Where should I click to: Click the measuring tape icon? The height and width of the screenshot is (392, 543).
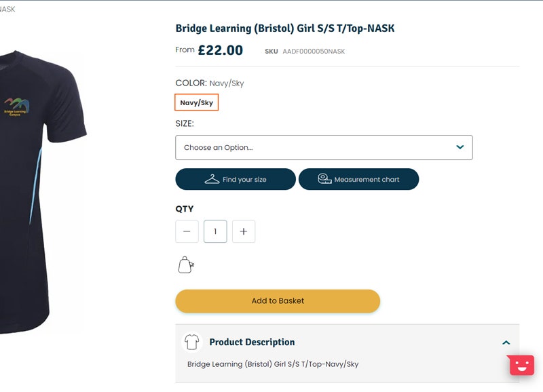(324, 179)
